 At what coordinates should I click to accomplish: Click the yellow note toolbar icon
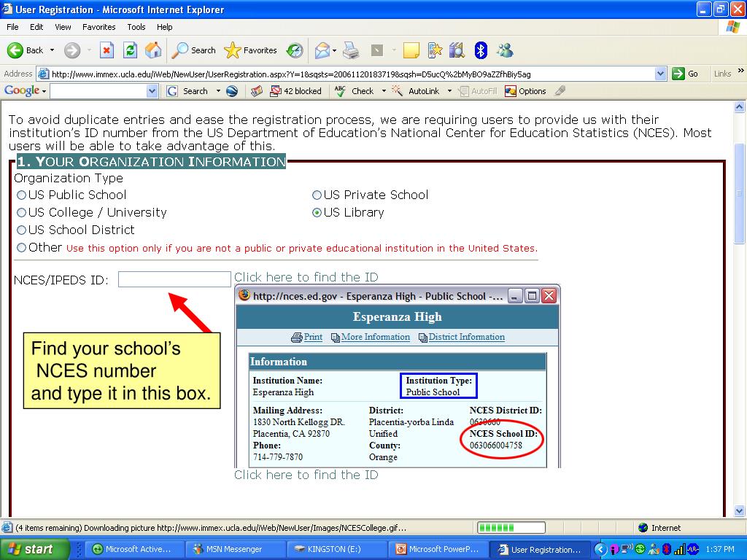click(411, 50)
